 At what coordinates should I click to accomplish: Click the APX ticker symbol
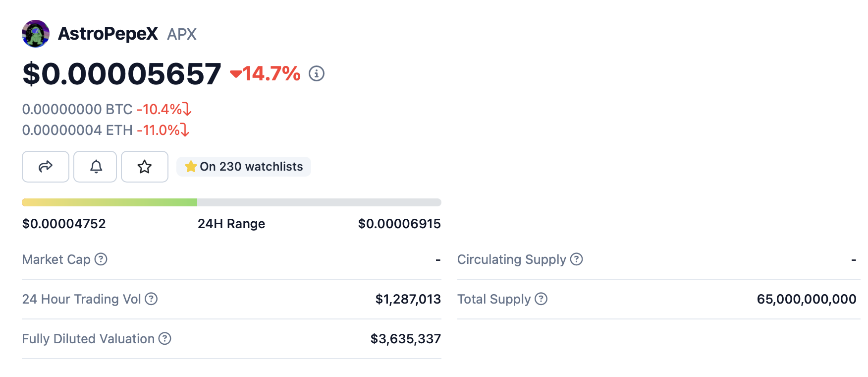click(182, 34)
